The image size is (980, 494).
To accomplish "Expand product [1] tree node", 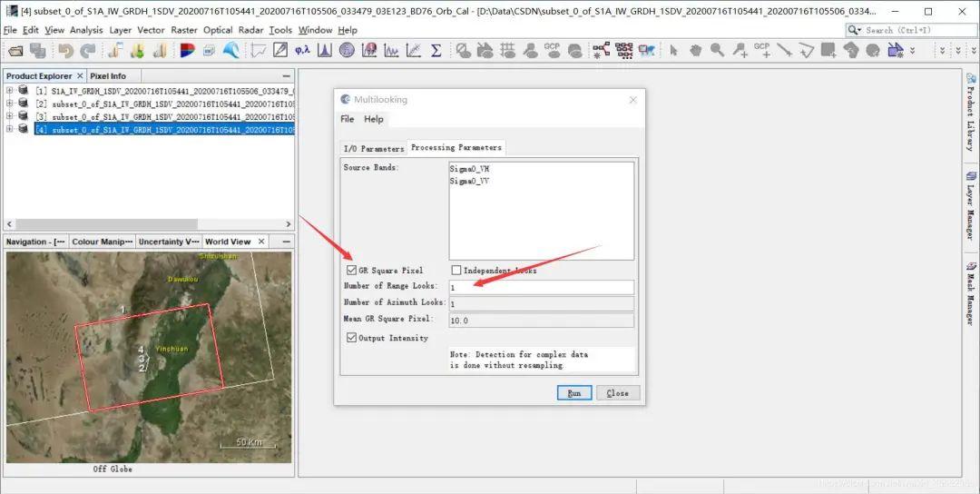I will [10, 91].
